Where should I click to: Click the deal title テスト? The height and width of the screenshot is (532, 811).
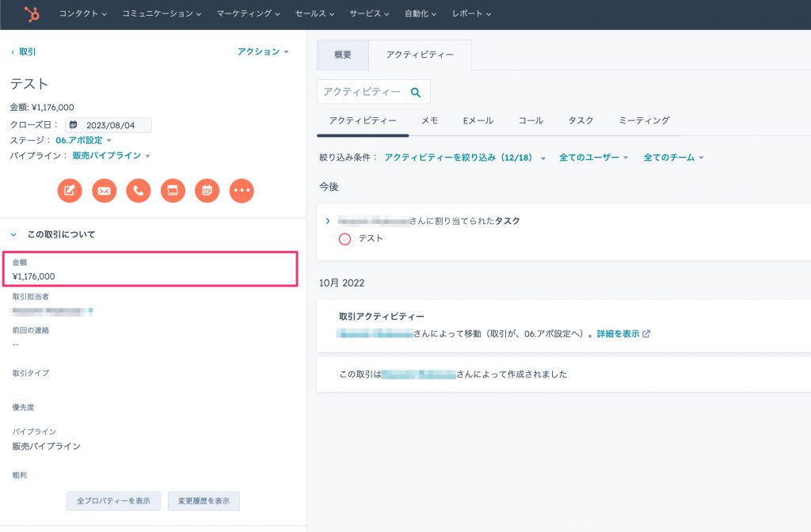coord(29,84)
